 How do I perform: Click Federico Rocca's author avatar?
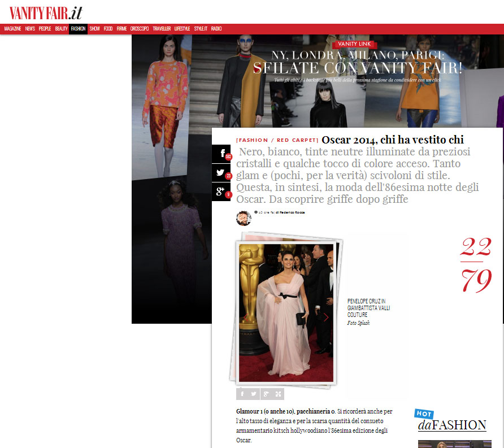click(244, 218)
